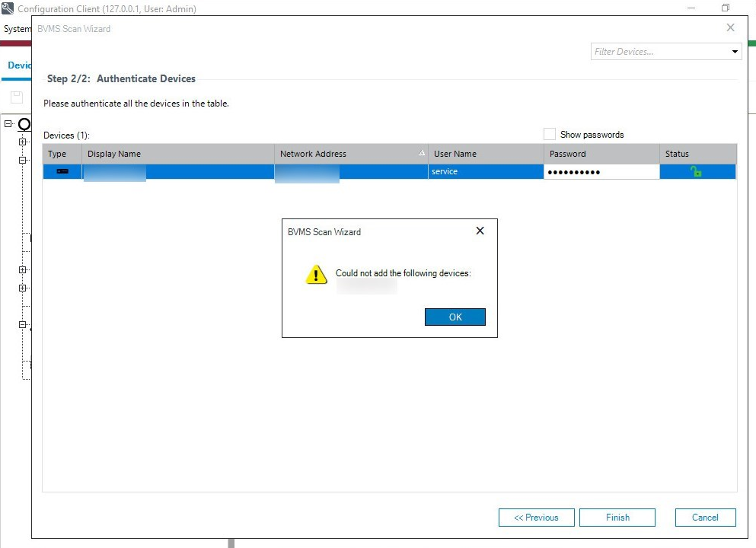
Task: Click the ring-shaped root icon of the device tree
Action: click(x=24, y=124)
